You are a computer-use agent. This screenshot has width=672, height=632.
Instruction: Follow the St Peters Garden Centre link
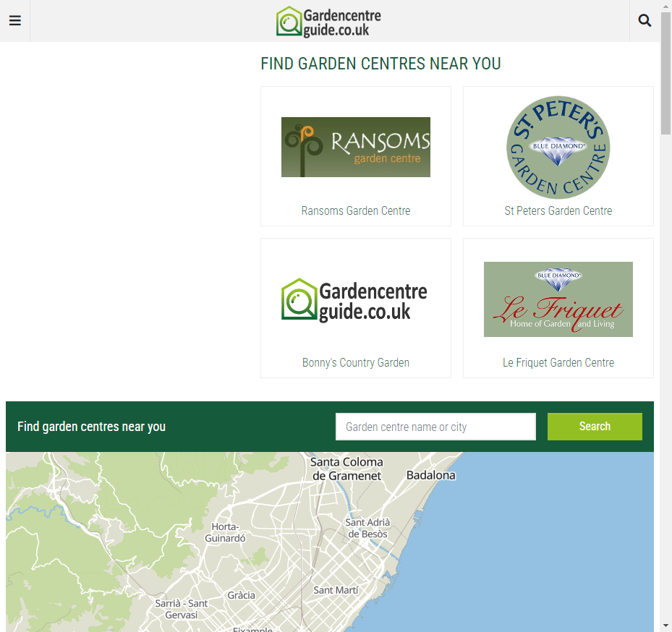[558, 211]
